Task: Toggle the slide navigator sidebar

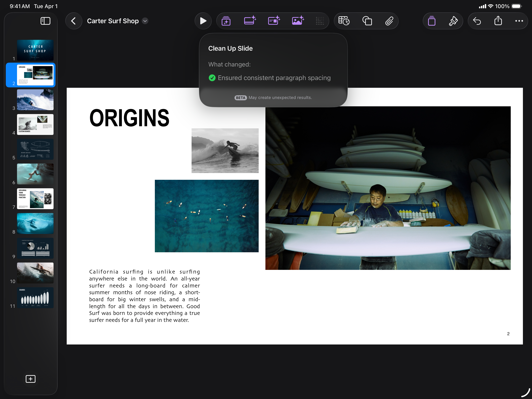Action: pyautogui.click(x=45, y=21)
